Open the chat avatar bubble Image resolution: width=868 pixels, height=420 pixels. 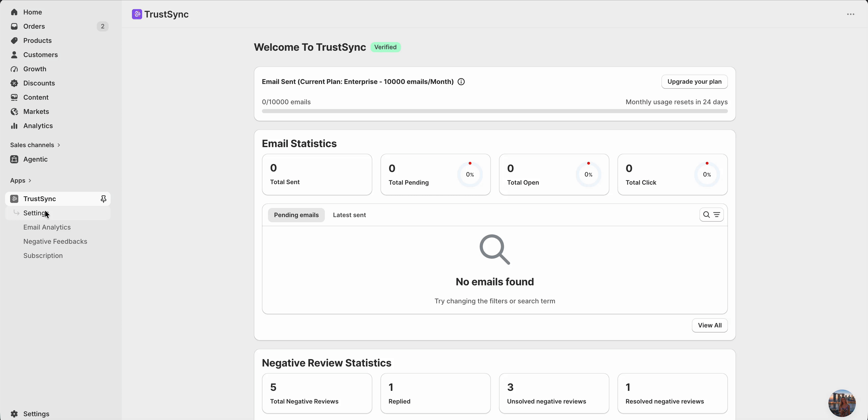point(842,403)
